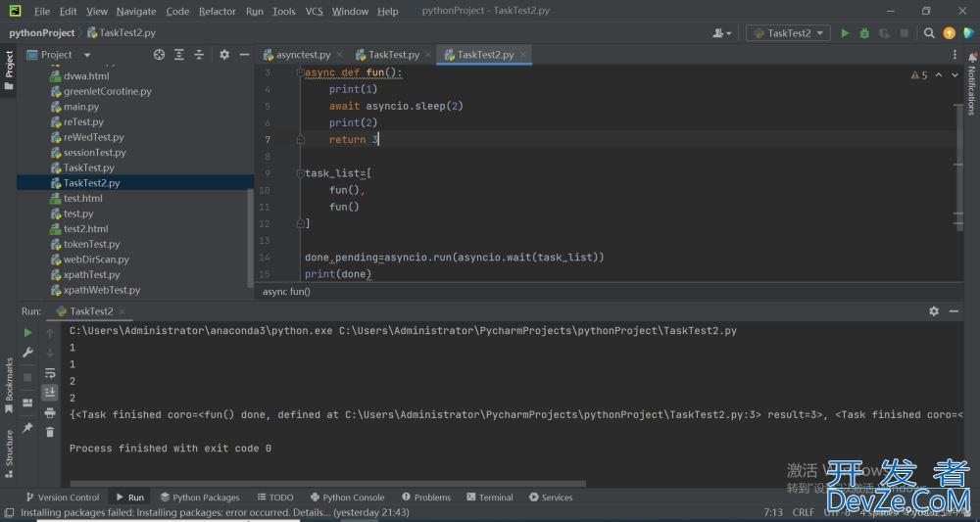The height and width of the screenshot is (522, 980).
Task: Open the Navigate menu
Action: coord(136,11)
